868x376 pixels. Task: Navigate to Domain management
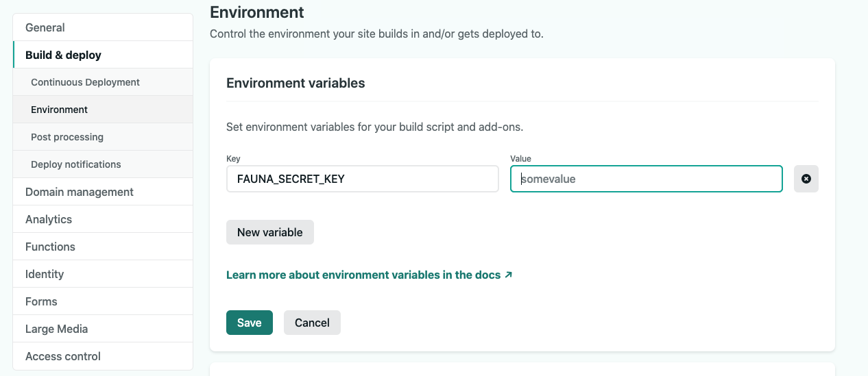tap(103, 192)
